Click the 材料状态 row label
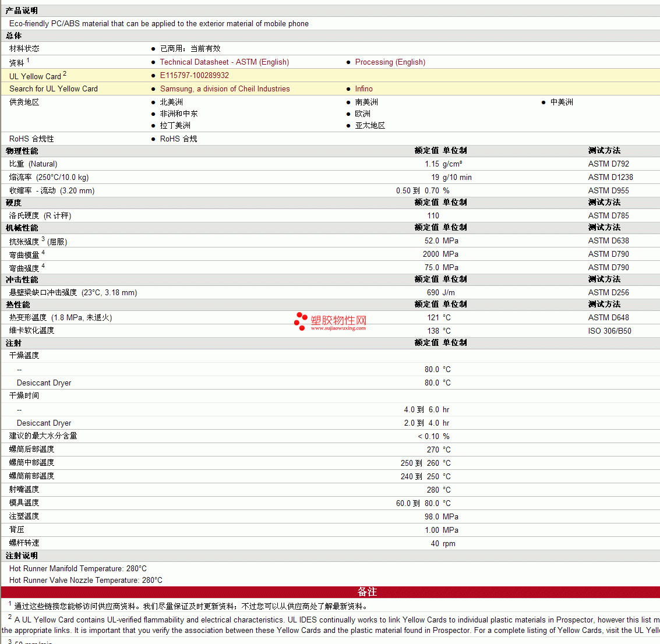This screenshot has height=644, width=660. pyautogui.click(x=24, y=49)
